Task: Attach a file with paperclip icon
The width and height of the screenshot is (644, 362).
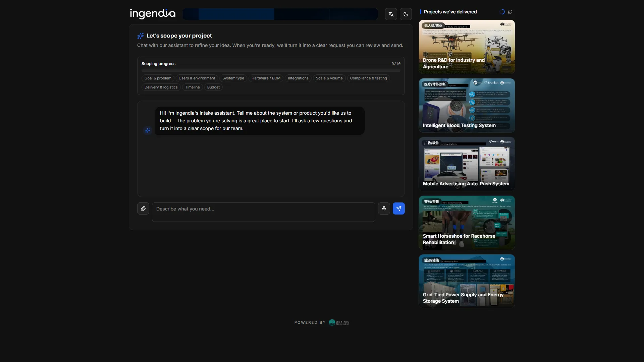Action: click(x=143, y=208)
